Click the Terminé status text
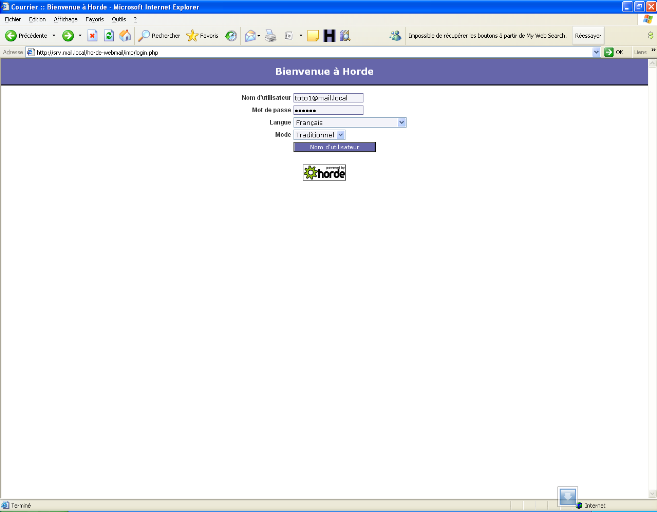The image size is (657, 512). point(21,506)
